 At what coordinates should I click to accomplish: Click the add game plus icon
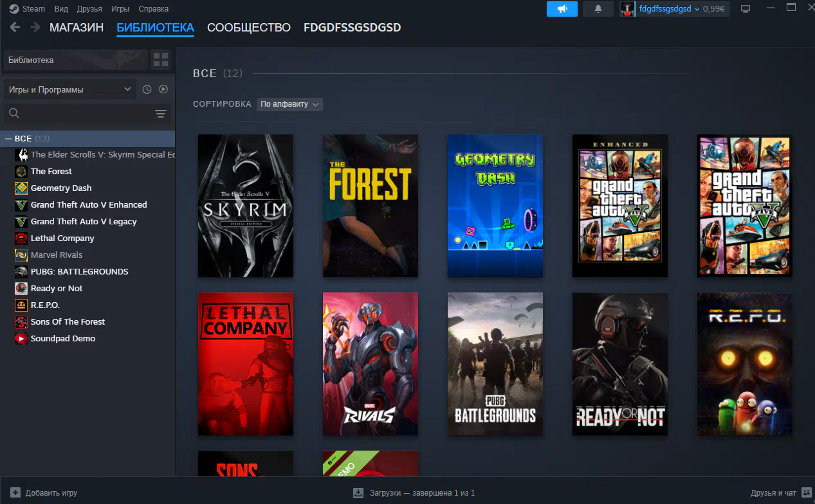click(15, 492)
